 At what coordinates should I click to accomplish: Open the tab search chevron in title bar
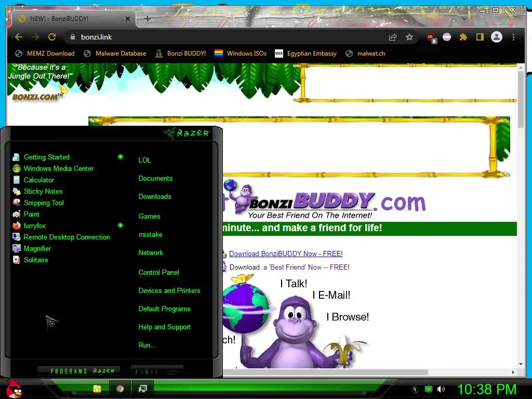click(x=464, y=19)
